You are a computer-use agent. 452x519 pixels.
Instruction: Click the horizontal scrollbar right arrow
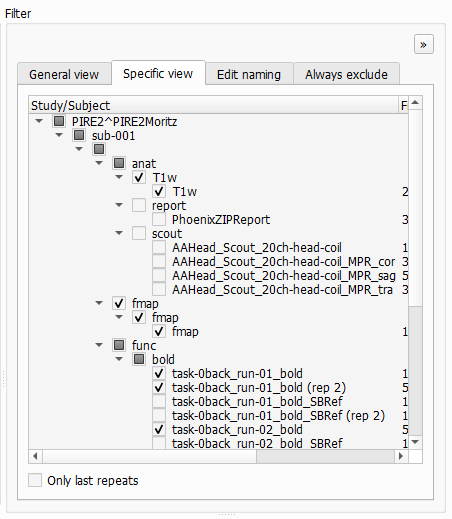[401, 456]
